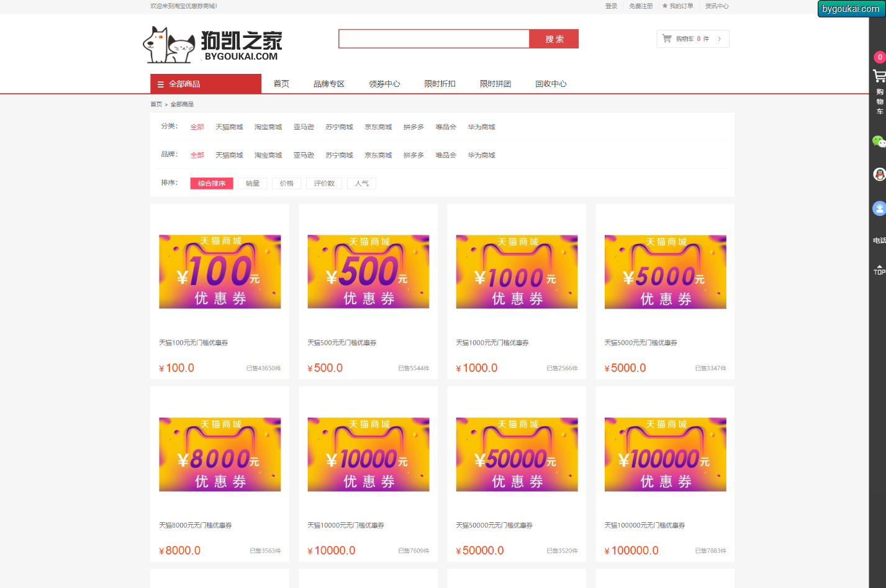Sort products by 人气
Screen dimensions: 886x588
(x=361, y=184)
